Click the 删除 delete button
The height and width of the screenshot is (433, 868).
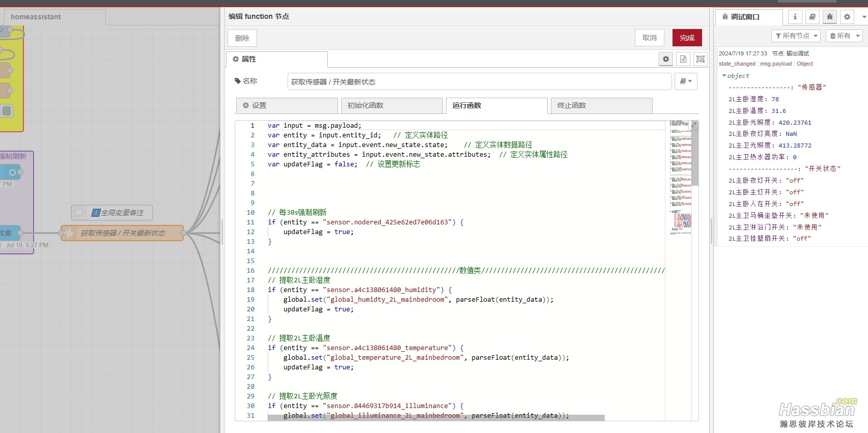click(242, 38)
